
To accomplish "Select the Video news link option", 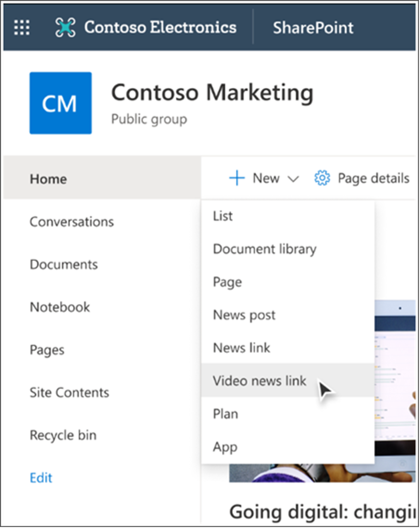I will click(259, 381).
